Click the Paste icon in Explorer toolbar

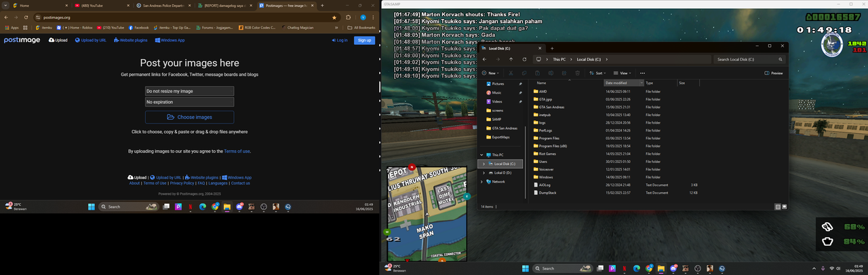pos(537,73)
